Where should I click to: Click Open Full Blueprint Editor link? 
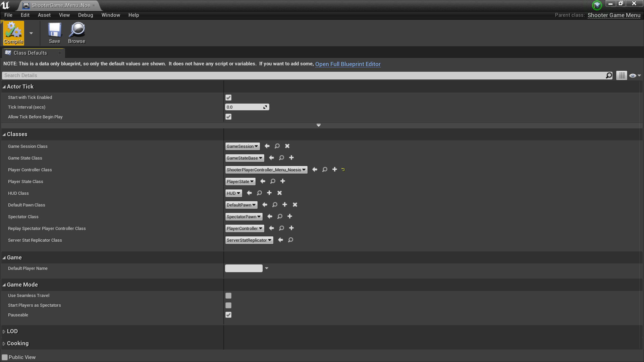[347, 64]
